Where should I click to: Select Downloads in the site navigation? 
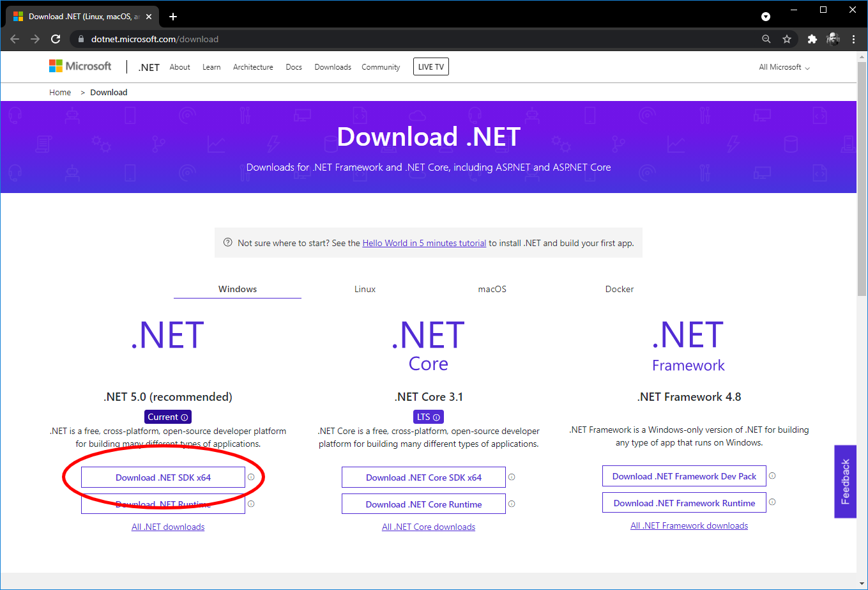click(x=333, y=67)
